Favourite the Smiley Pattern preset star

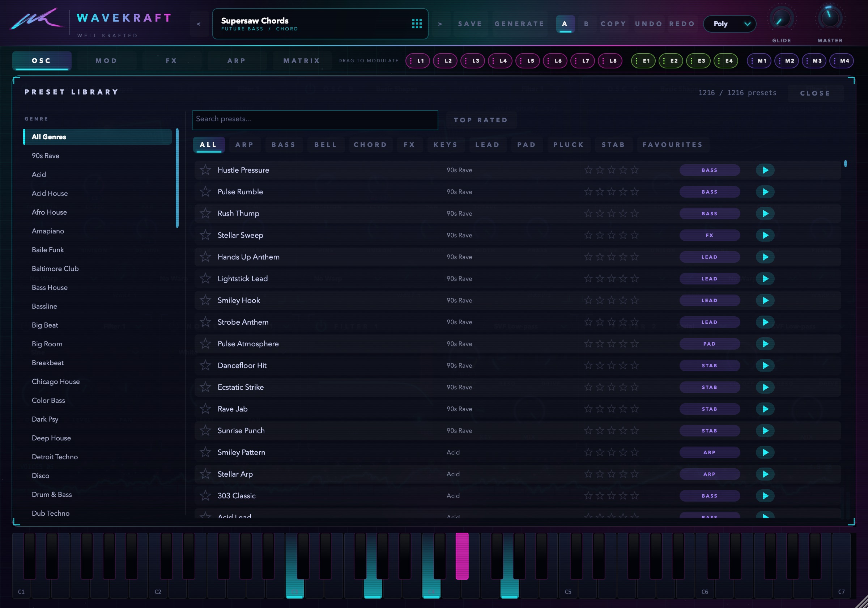pos(205,452)
